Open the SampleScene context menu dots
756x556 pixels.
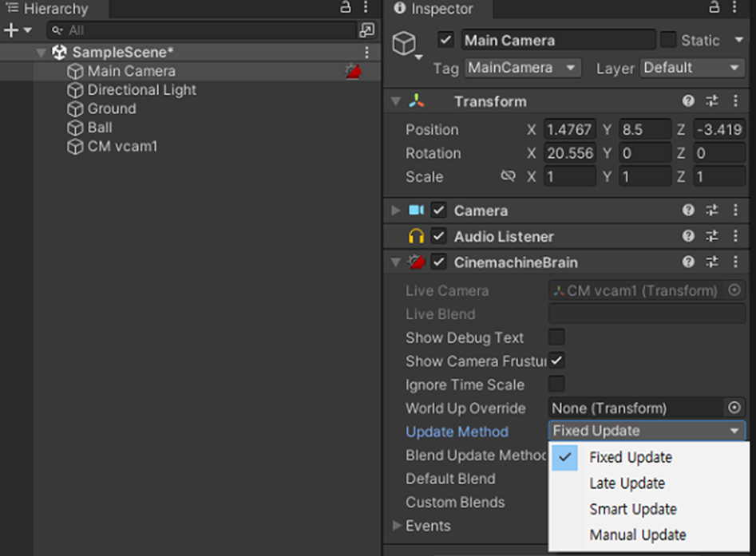tap(367, 52)
